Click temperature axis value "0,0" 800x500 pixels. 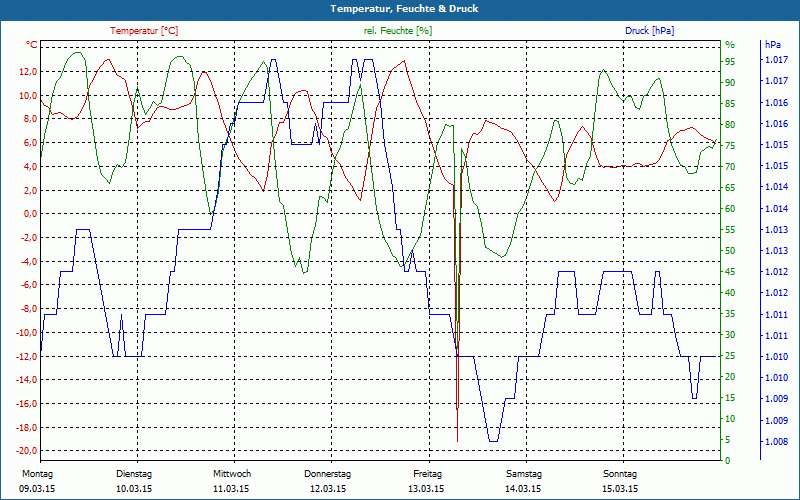30,214
